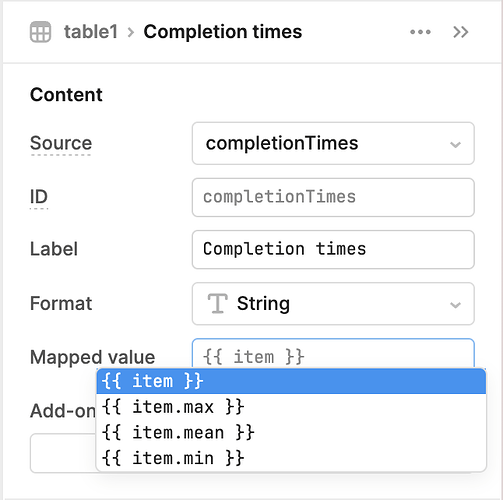
Task: Select {{ item }} autocomplete suggestion
Action: (x=291, y=381)
